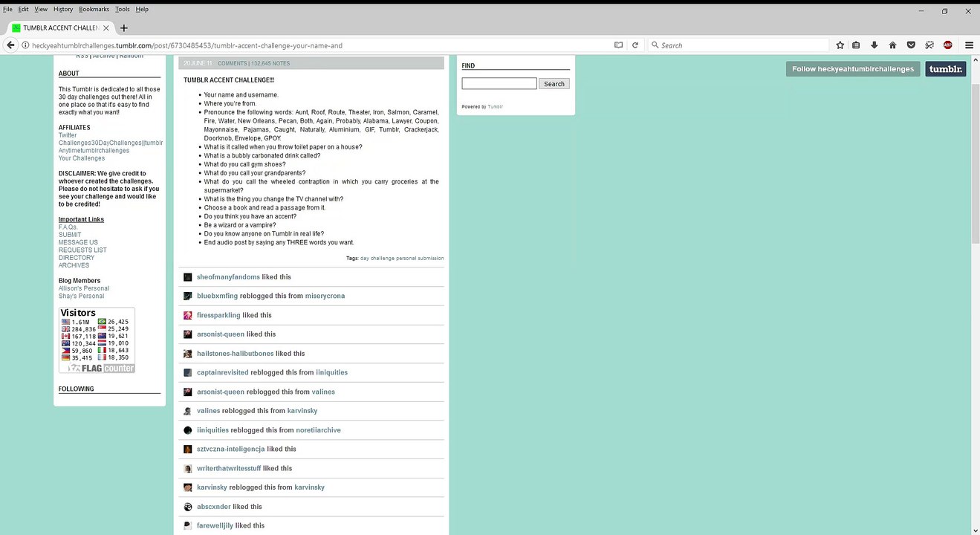Click the URL address bar
The width and height of the screenshot is (980, 535).
[319, 45]
